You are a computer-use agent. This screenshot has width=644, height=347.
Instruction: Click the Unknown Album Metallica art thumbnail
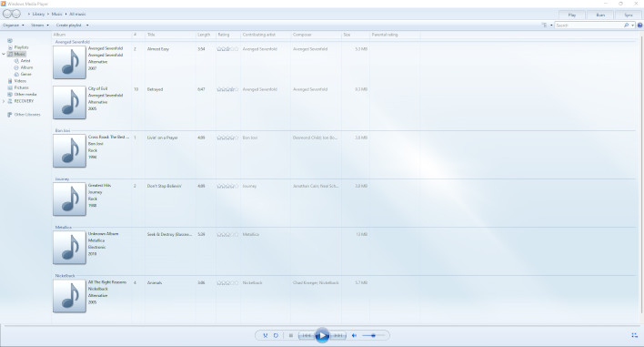click(x=69, y=248)
